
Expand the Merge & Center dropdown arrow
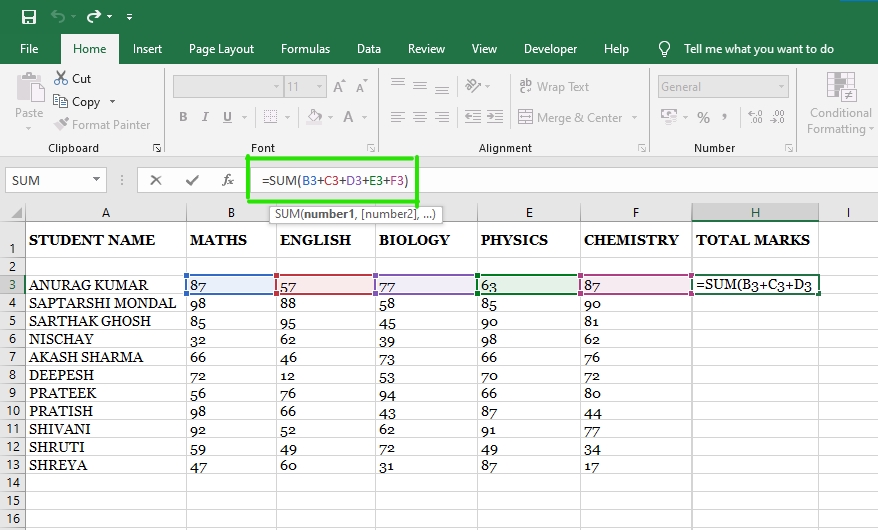(634, 118)
